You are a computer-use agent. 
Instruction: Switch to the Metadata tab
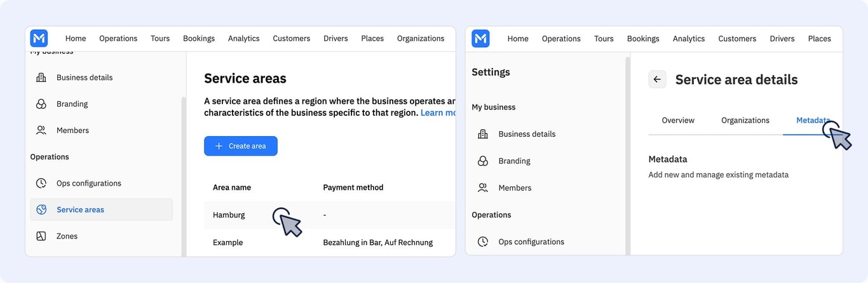(x=813, y=120)
